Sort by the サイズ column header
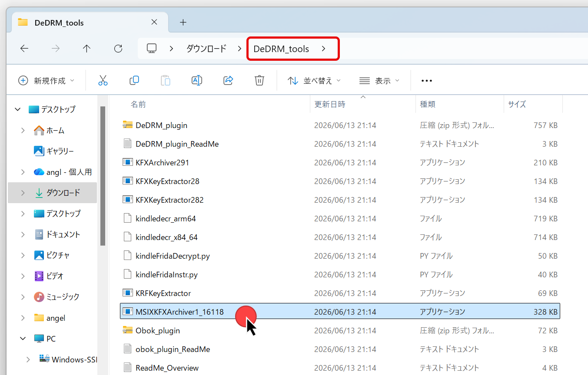588x375 pixels. pyautogui.click(x=517, y=104)
